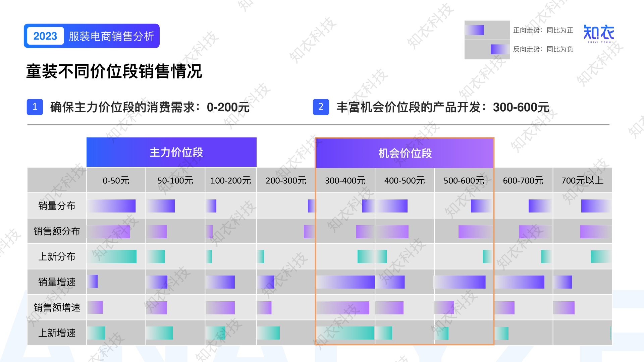
Task: Click the 反向走势：同比为负 legend text
Action: click(543, 49)
